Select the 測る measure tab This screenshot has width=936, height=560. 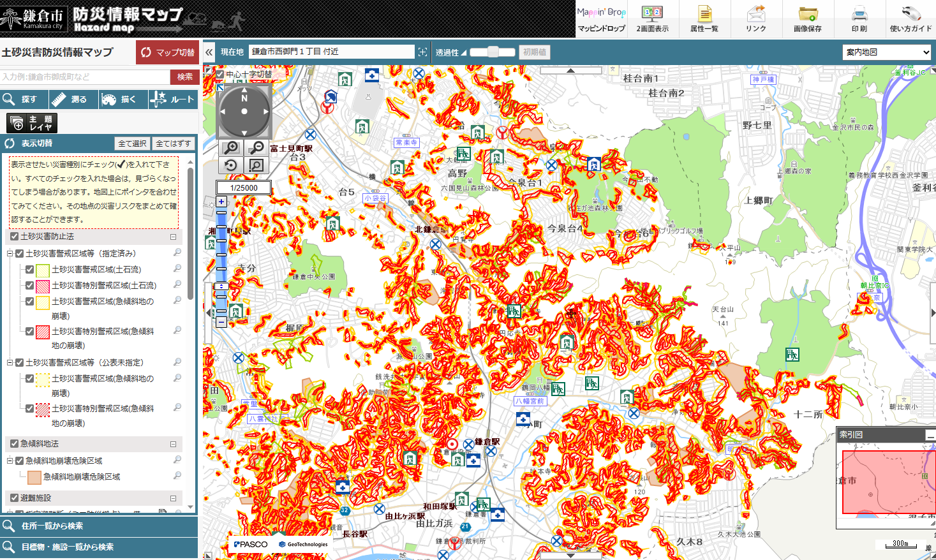click(73, 99)
